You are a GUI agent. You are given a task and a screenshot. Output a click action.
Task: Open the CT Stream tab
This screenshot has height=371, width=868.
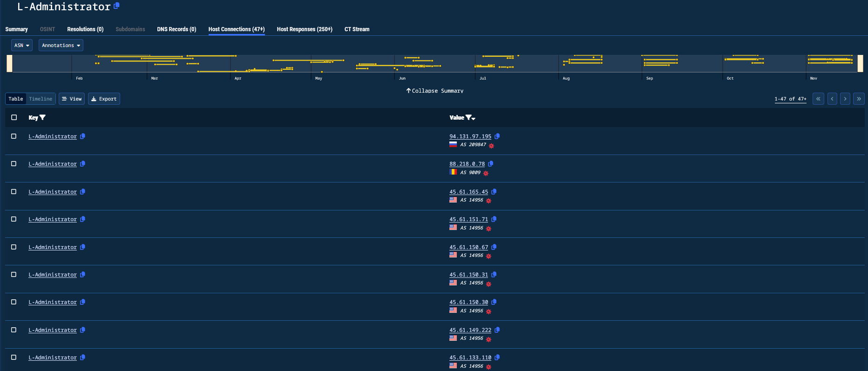357,29
